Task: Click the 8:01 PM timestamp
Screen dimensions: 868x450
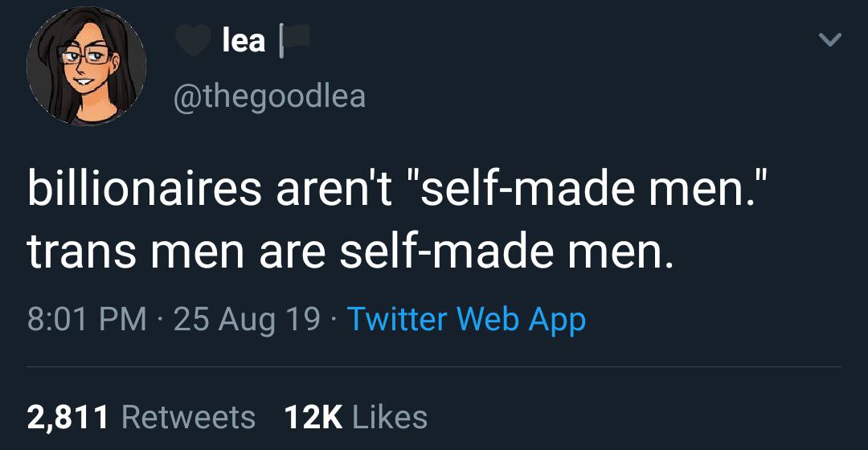Action: [87, 319]
